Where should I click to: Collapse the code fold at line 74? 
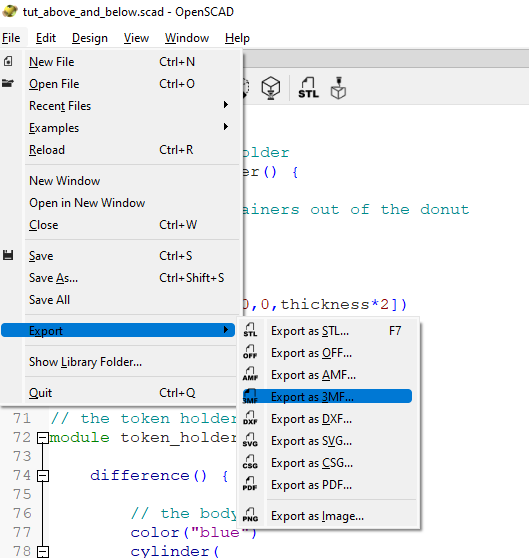point(43,476)
